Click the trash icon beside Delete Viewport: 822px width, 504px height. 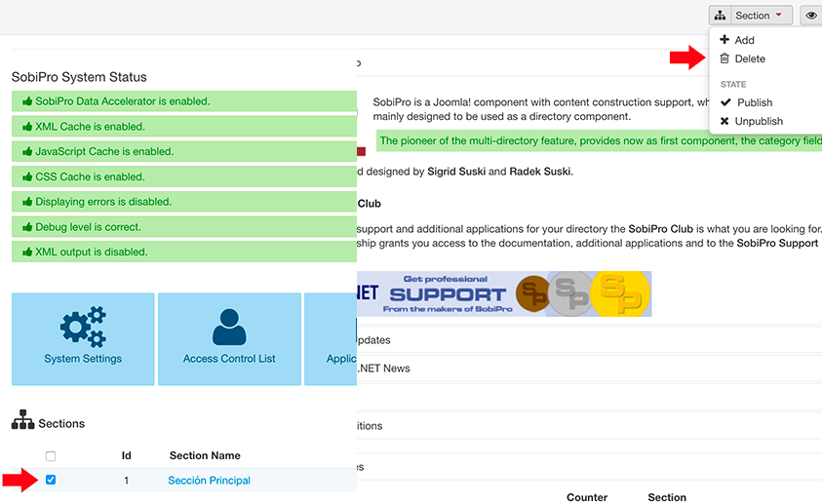tap(724, 58)
